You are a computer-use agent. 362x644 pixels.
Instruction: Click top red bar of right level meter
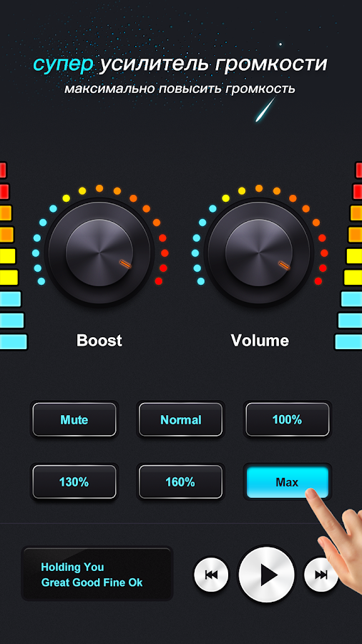pyautogui.click(x=358, y=170)
